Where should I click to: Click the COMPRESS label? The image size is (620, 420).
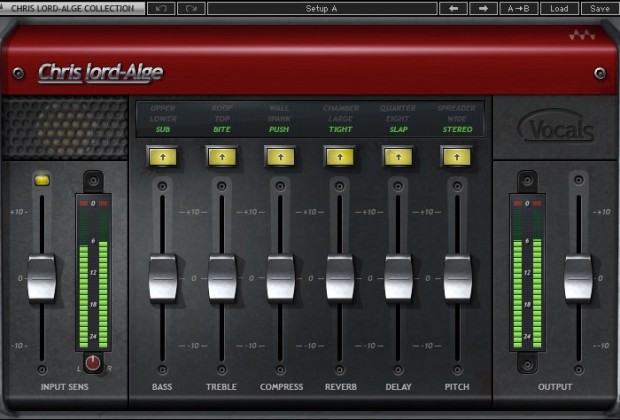point(282,387)
